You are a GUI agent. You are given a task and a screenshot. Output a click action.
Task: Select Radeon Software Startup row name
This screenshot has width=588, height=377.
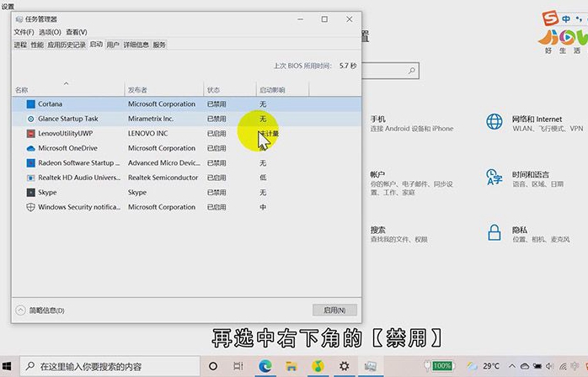[x=78, y=163]
